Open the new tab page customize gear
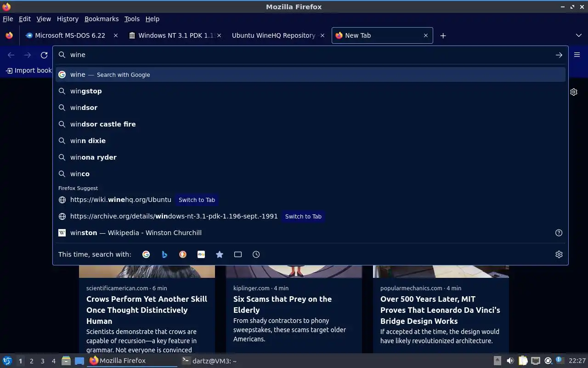Image resolution: width=588 pixels, height=368 pixels. click(x=574, y=92)
